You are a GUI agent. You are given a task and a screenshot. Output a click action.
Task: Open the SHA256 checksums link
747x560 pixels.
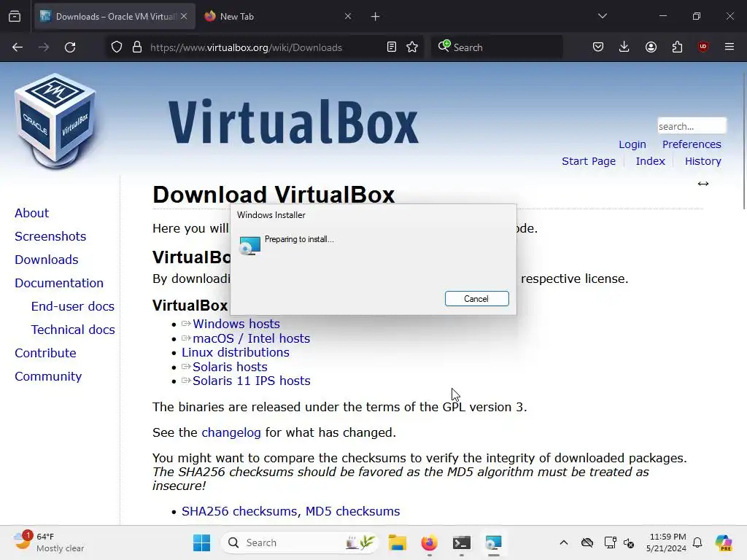pos(239,511)
